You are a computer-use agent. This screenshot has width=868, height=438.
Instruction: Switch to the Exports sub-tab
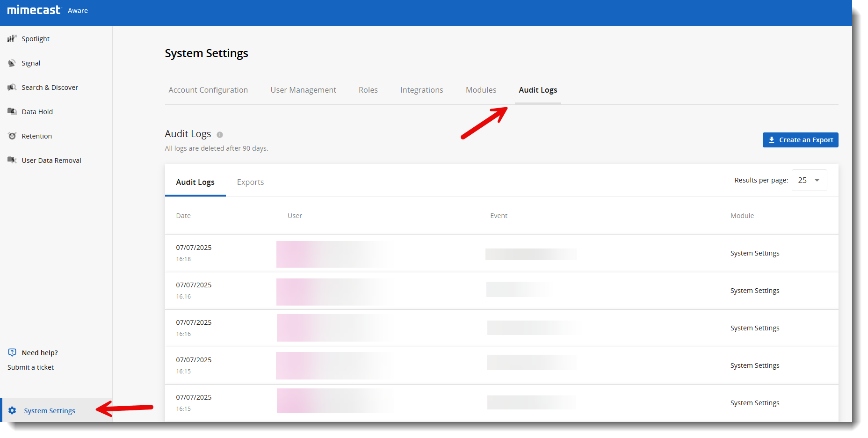pos(250,182)
